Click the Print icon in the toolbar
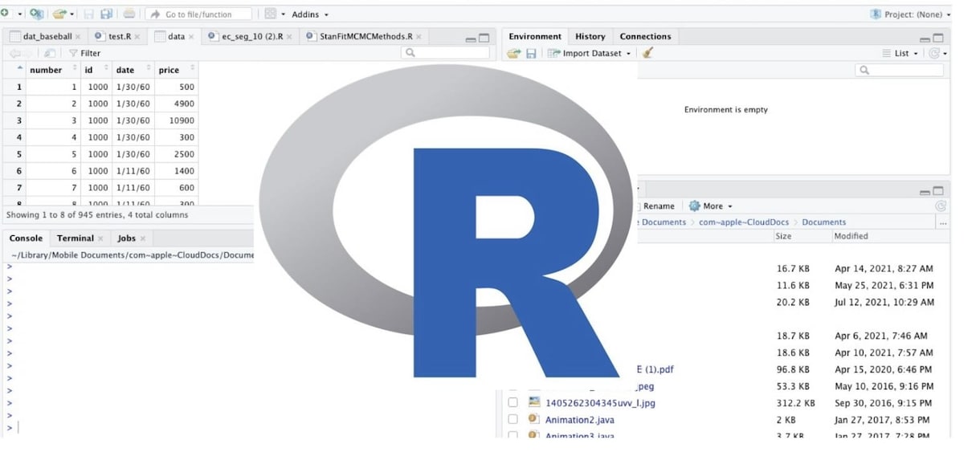Image resolution: width=980 pixels, height=456 pixels. pos(129,14)
